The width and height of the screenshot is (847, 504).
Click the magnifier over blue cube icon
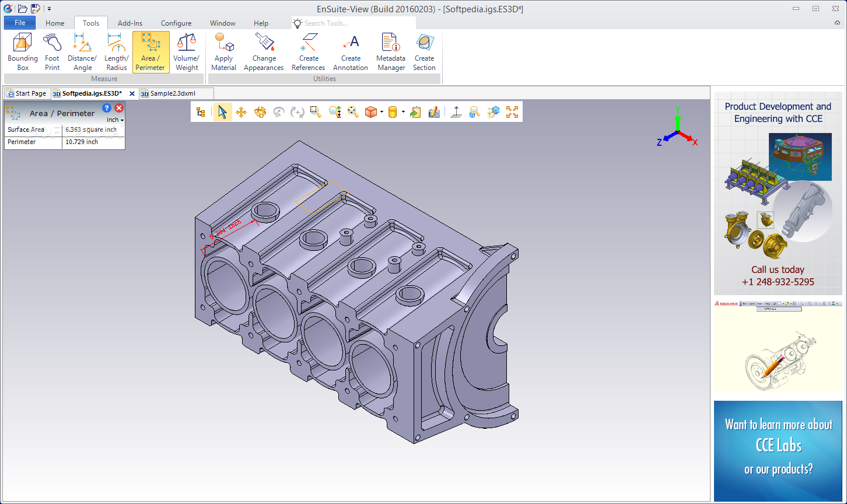[475, 112]
